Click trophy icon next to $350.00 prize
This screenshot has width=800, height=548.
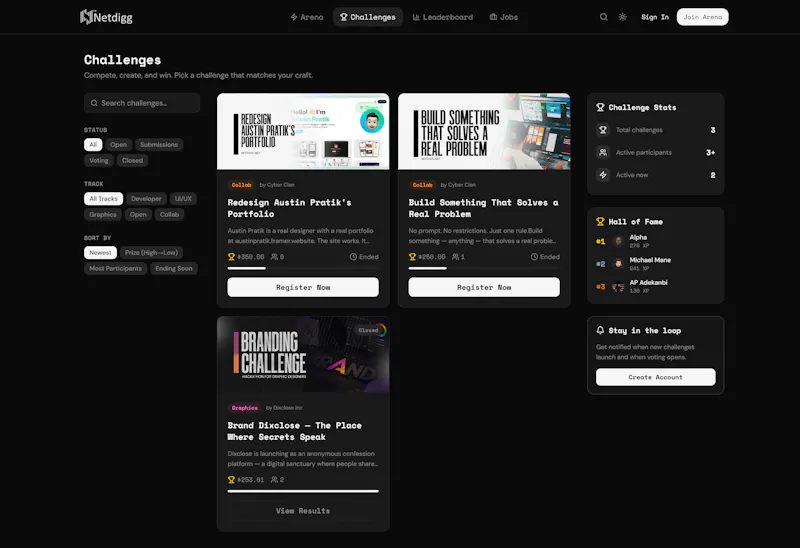(x=232, y=257)
